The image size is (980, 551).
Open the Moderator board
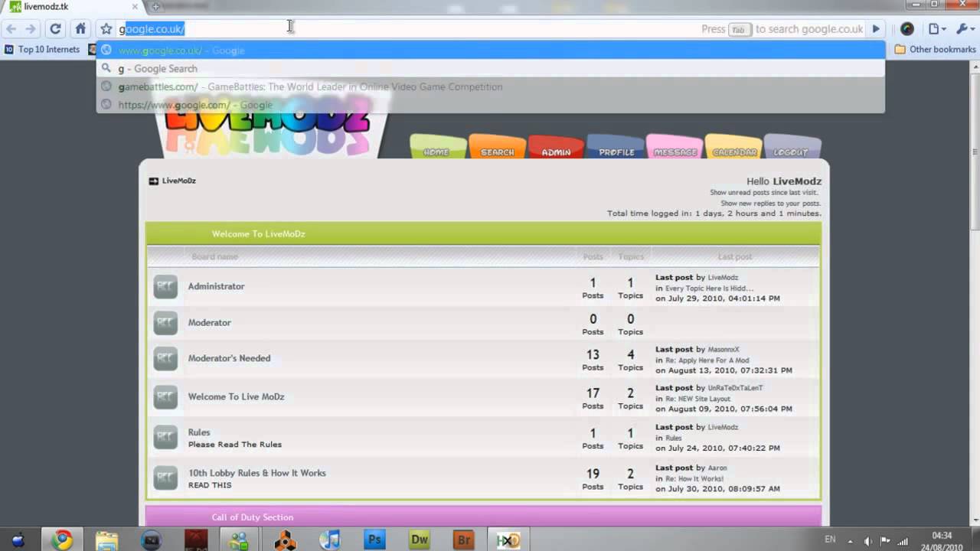pos(210,323)
